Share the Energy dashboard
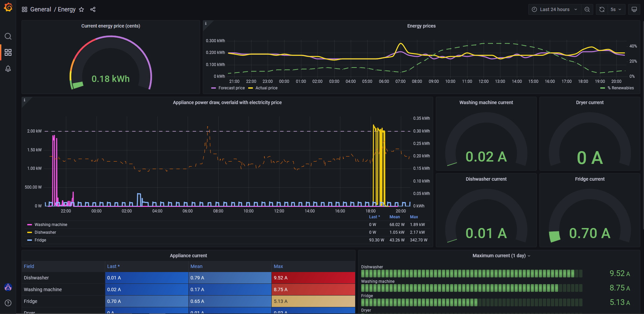This screenshot has width=644, height=314. (x=93, y=9)
